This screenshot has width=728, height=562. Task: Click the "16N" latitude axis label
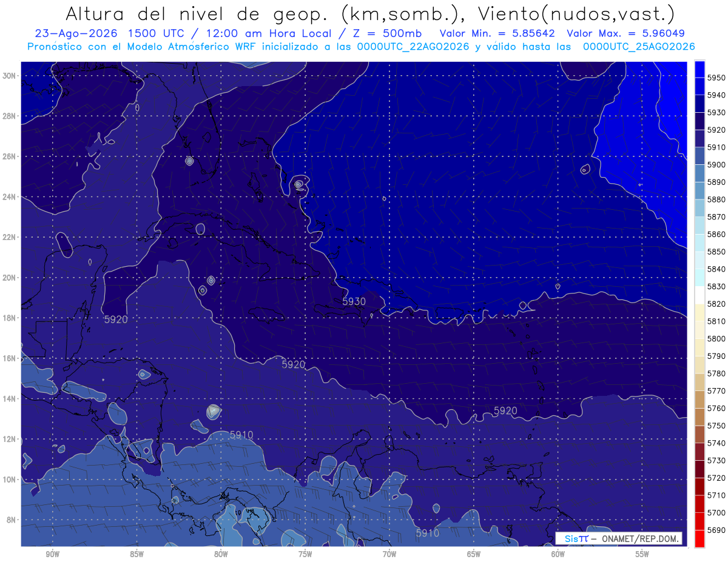coord(9,358)
